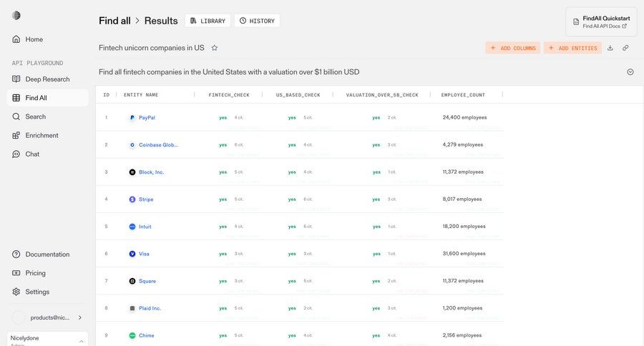644x346 pixels.
Task: Click the Chime logo icon
Action: 132,335
